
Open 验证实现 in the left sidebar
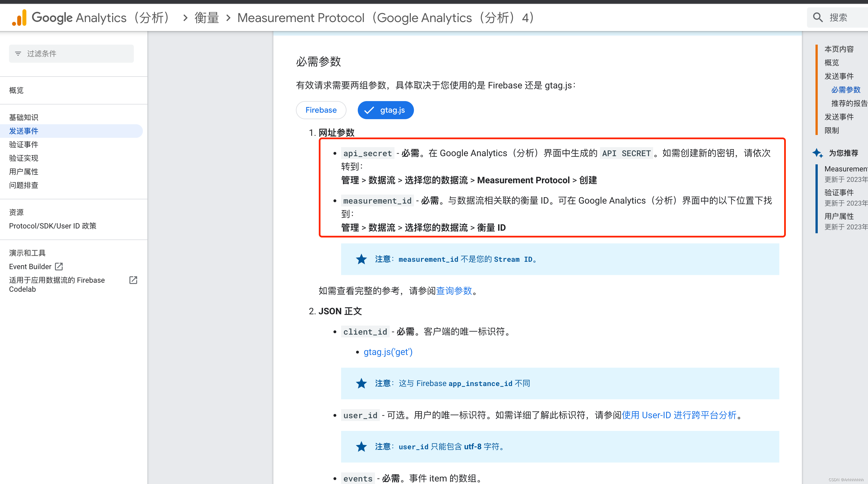[x=24, y=158]
